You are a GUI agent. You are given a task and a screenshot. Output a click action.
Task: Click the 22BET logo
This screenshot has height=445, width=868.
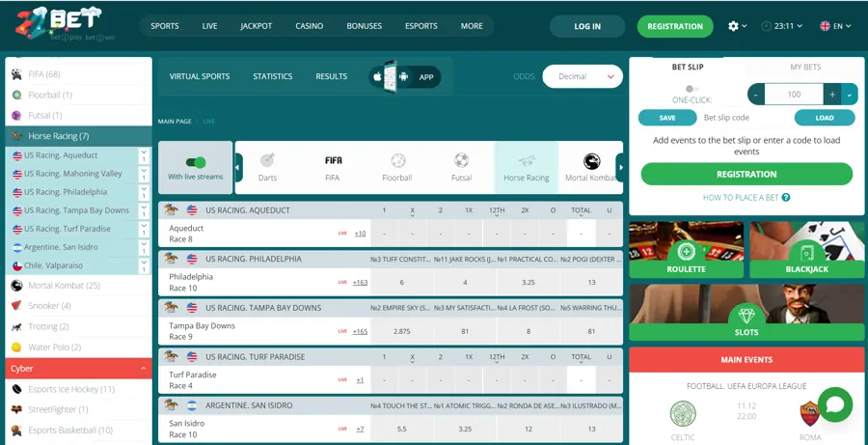pyautogui.click(x=65, y=25)
